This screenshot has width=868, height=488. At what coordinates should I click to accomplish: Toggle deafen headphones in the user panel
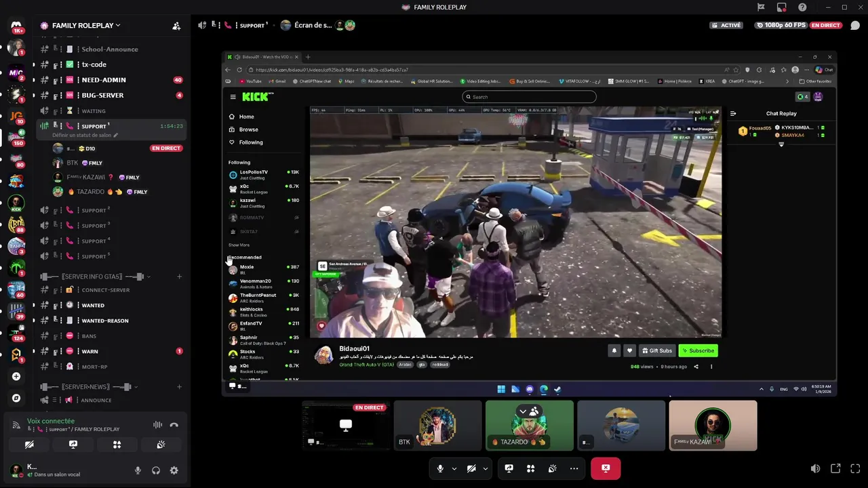(156, 470)
